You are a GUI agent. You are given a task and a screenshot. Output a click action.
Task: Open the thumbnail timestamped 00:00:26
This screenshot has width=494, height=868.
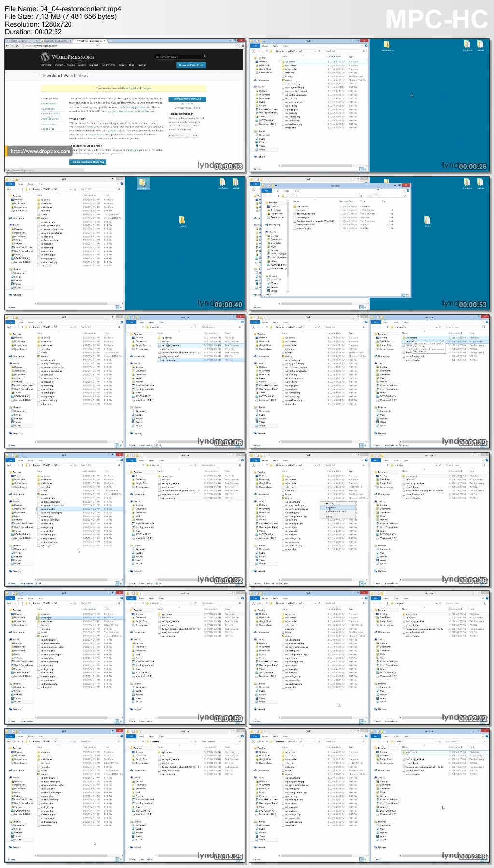369,105
